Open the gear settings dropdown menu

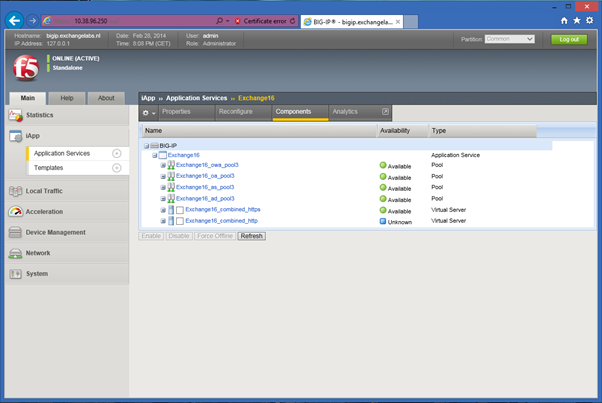pyautogui.click(x=148, y=112)
